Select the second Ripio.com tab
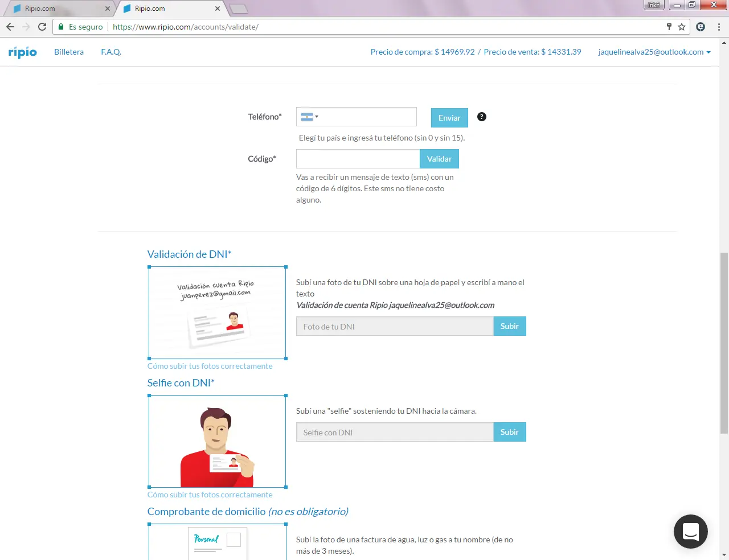729x560 pixels. [x=171, y=9]
